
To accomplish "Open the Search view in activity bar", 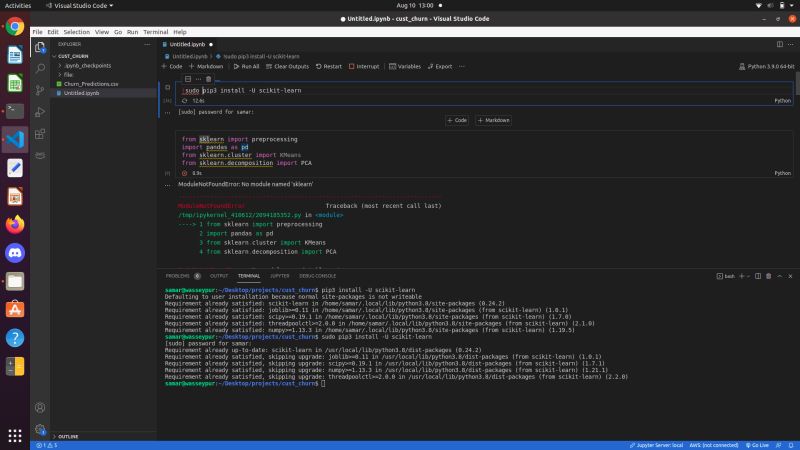I will pos(40,68).
